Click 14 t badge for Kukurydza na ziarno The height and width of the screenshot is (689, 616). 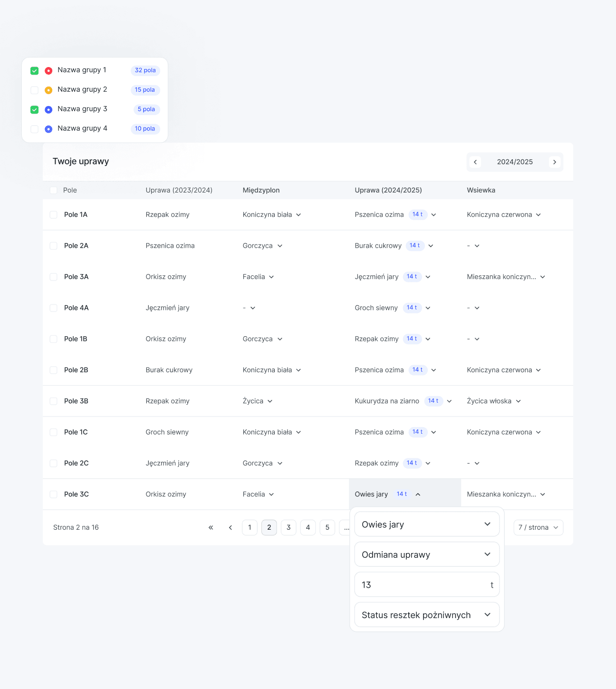[x=433, y=401]
